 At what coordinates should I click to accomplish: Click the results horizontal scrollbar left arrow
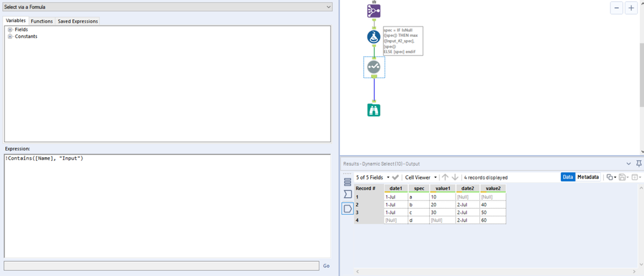356,272
